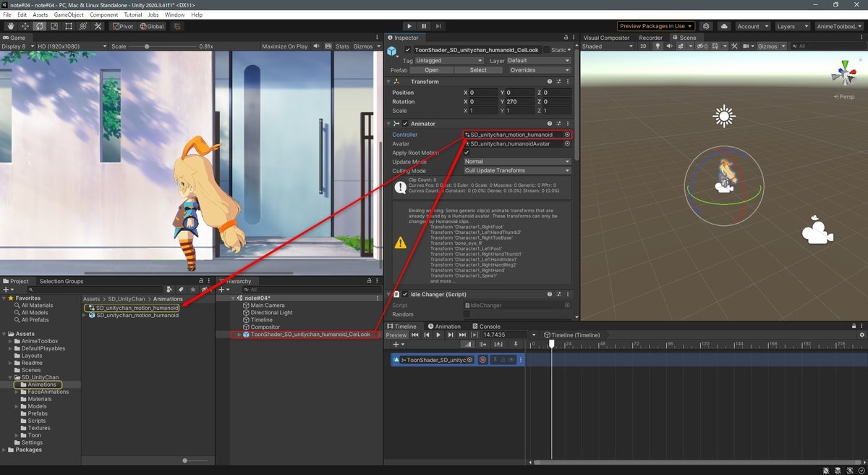Open Display 8 dropdown
The width and height of the screenshot is (868, 475).
point(17,46)
